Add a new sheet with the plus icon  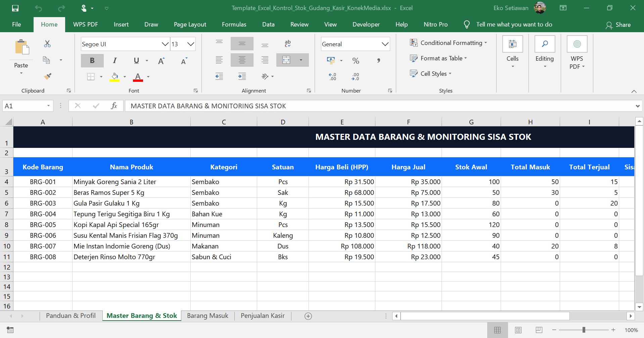click(x=308, y=316)
